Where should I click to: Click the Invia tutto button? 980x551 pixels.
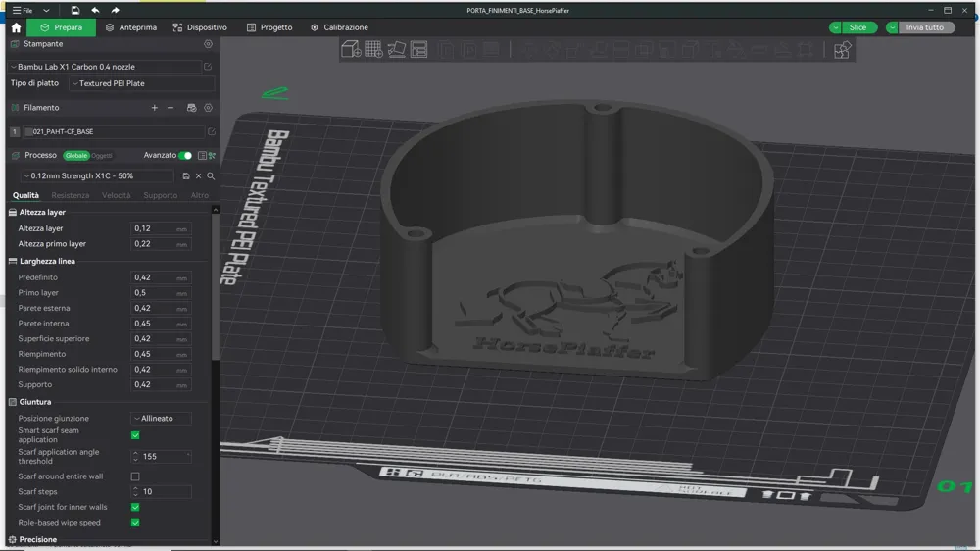point(926,27)
